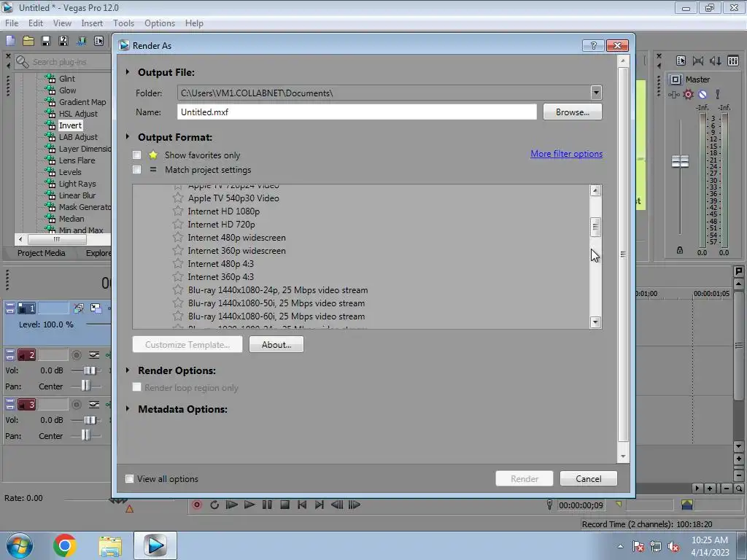Invert phase on audio track 3
The image size is (747, 560).
pyautogui.click(x=94, y=405)
